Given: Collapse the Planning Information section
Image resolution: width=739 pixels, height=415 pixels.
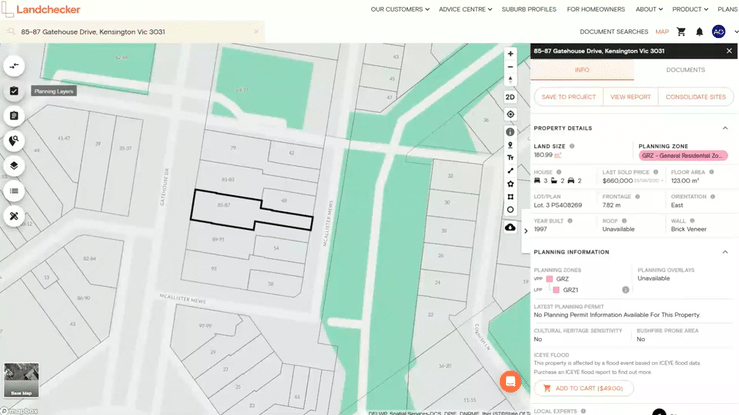Looking at the screenshot, I should (x=725, y=252).
